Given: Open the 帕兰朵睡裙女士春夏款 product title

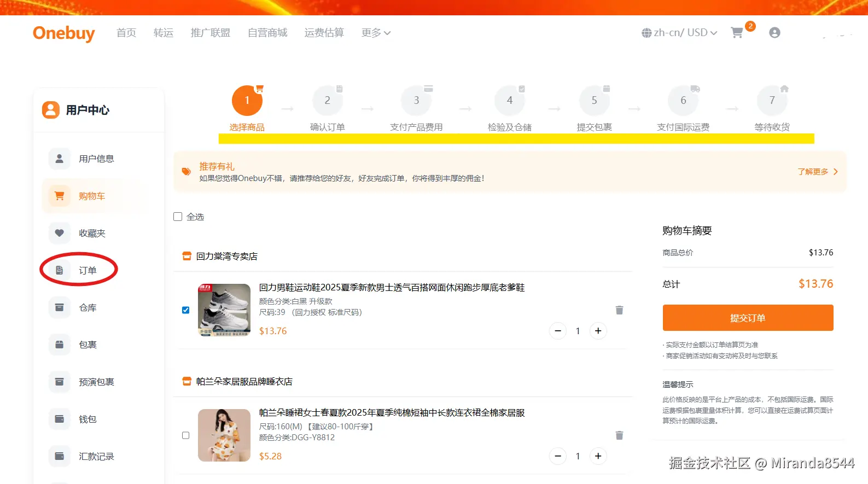Looking at the screenshot, I should (x=392, y=412).
